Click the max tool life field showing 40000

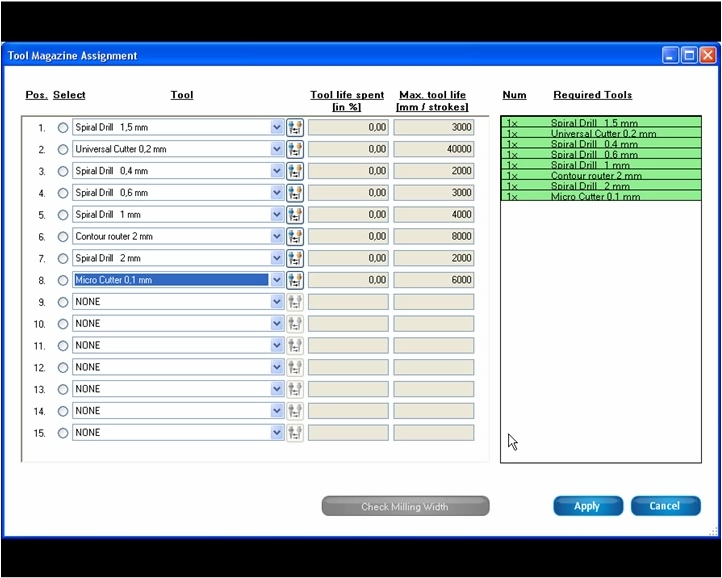tap(433, 149)
